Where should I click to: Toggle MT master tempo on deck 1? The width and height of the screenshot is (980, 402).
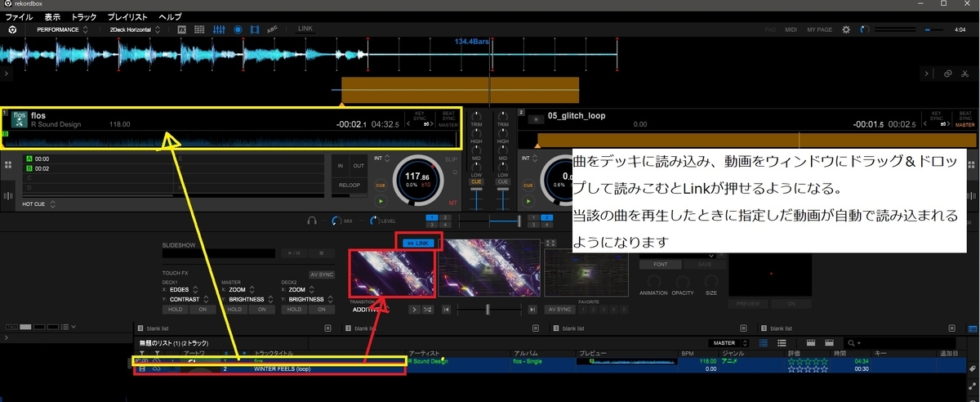click(453, 201)
